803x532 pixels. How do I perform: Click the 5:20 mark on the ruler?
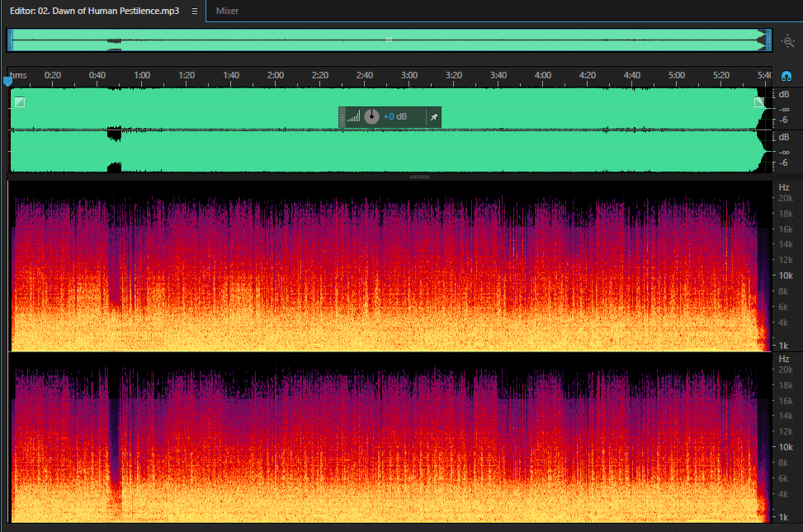click(721, 75)
